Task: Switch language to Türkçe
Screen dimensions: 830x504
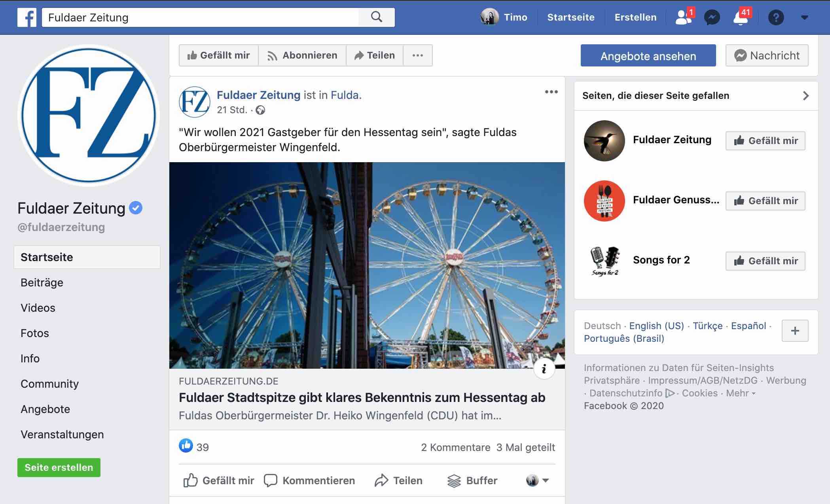Action: (x=707, y=326)
